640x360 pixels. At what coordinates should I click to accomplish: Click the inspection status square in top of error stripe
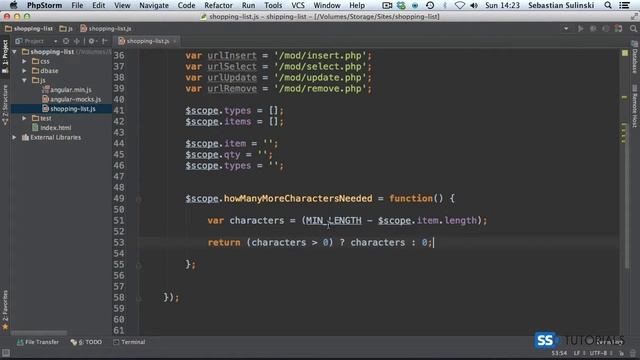tap(625, 53)
